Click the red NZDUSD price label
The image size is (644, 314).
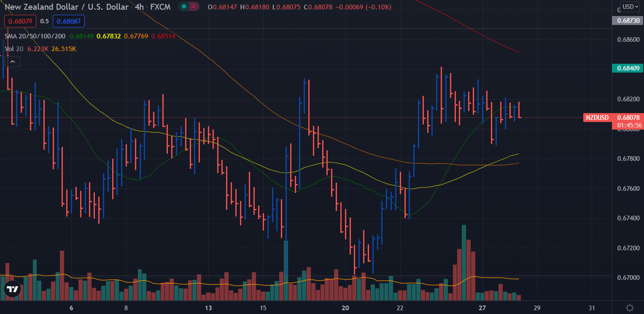pyautogui.click(x=598, y=117)
